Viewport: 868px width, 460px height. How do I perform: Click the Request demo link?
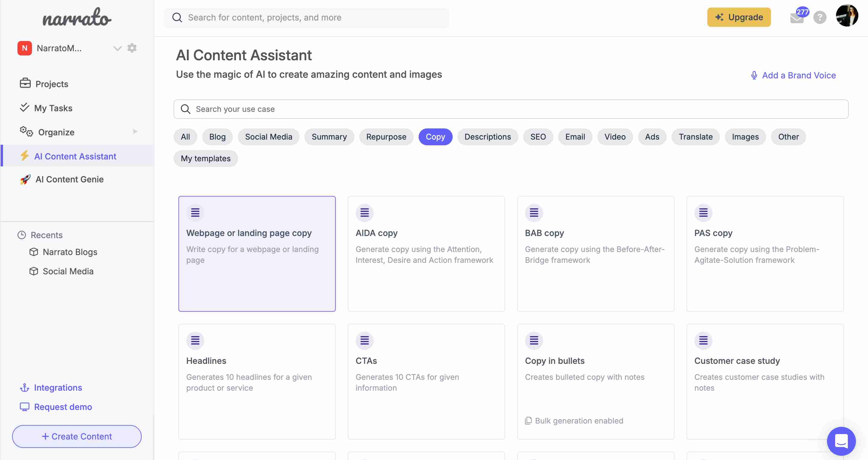pos(63,407)
